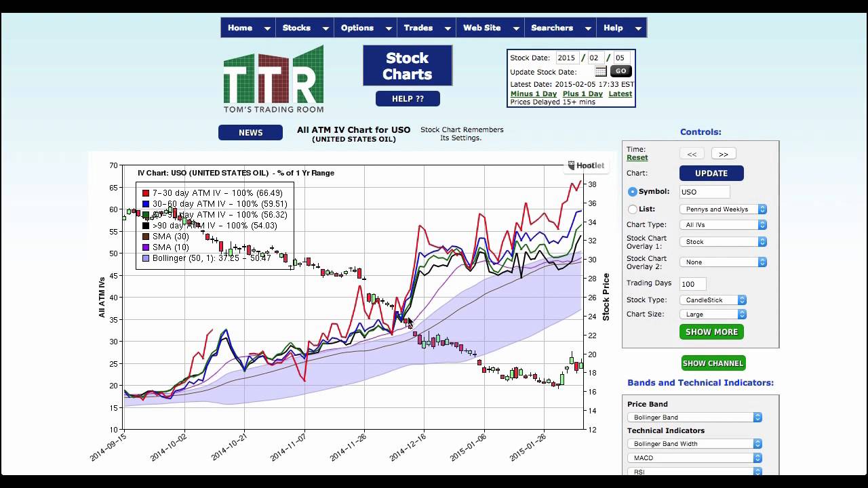Open the Pennys and Weeklys list dropdown
The image size is (868, 488).
723,209
